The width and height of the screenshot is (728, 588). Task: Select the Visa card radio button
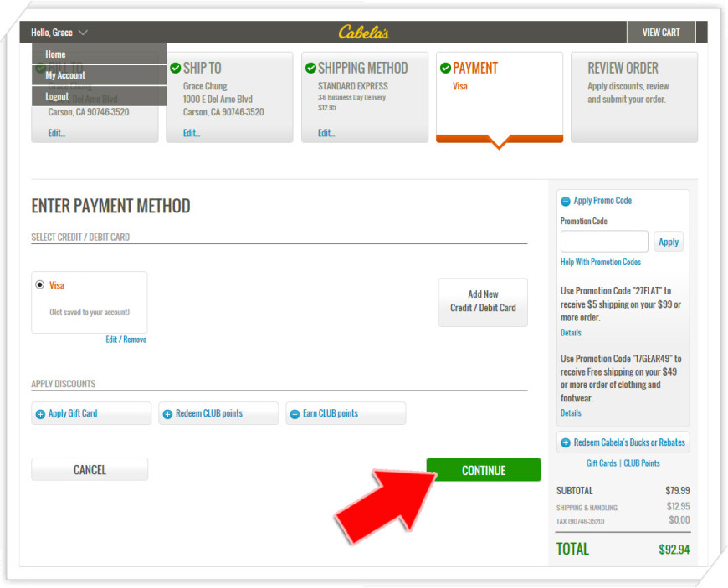click(40, 284)
